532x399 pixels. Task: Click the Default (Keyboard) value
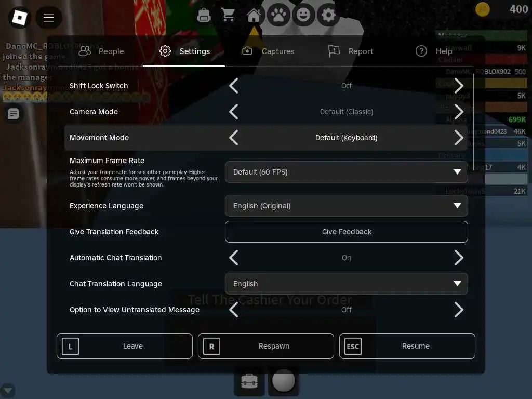(347, 138)
